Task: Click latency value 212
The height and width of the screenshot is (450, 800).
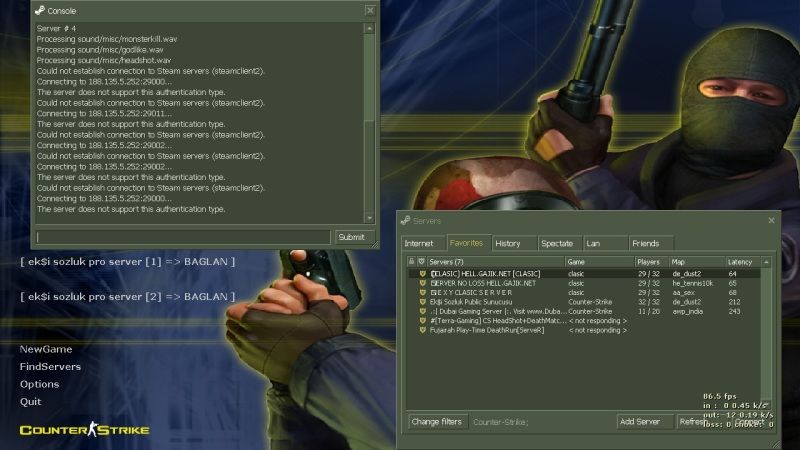Action: tap(734, 302)
